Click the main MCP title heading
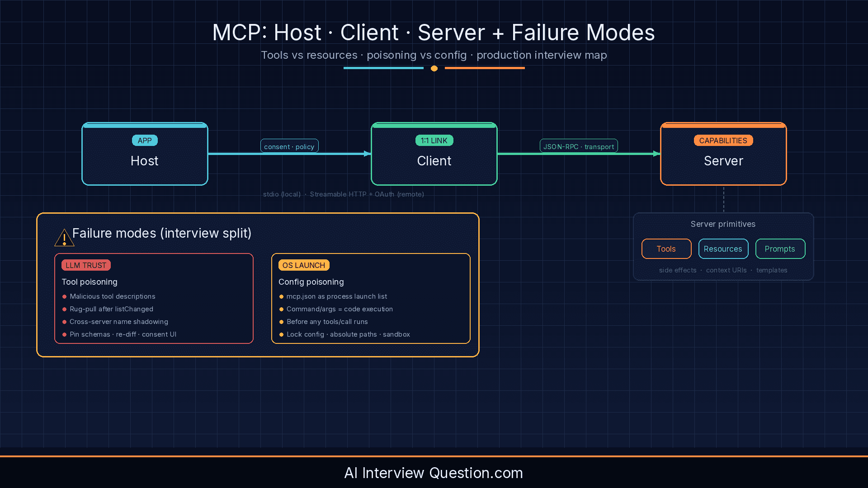The width and height of the screenshot is (868, 488). 434,33
